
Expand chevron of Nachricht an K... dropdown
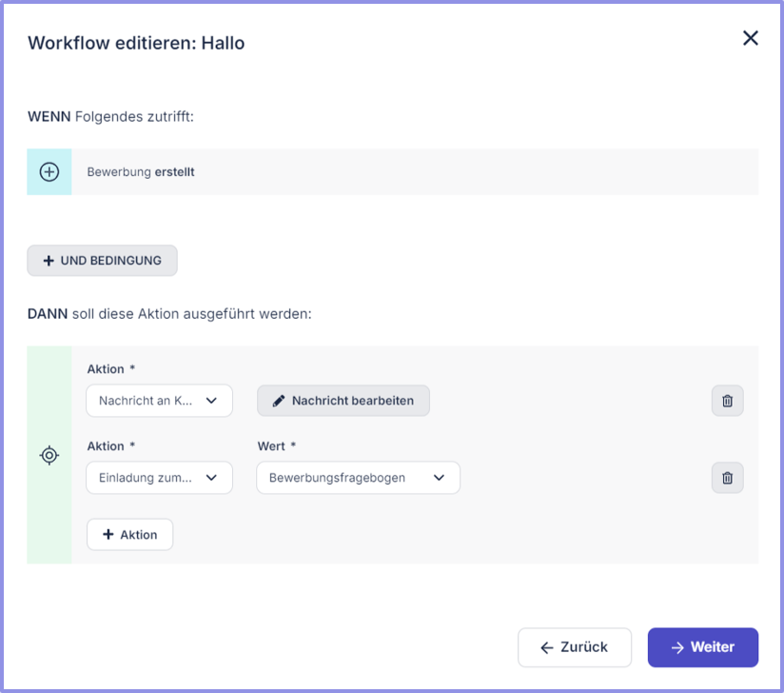211,401
